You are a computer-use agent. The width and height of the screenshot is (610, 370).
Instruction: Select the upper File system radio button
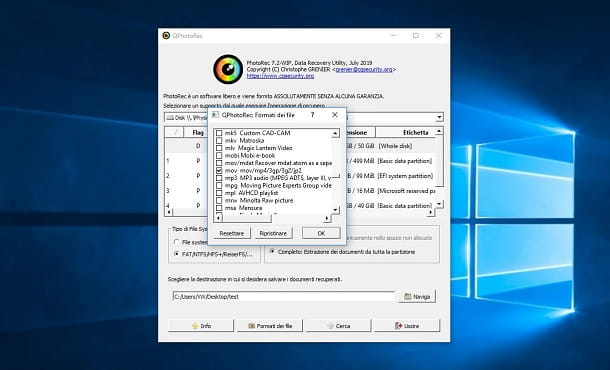click(x=176, y=242)
